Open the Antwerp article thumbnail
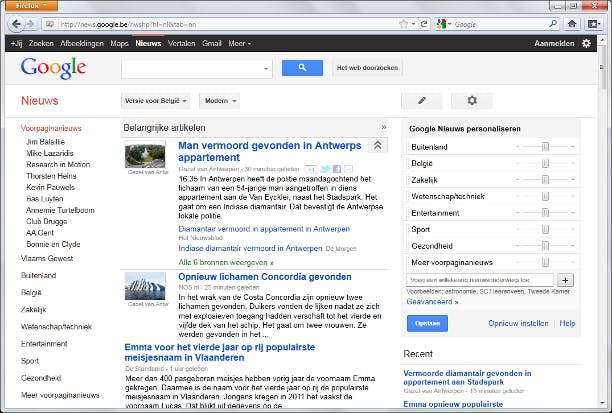This screenshot has width=612, height=413. (145, 155)
